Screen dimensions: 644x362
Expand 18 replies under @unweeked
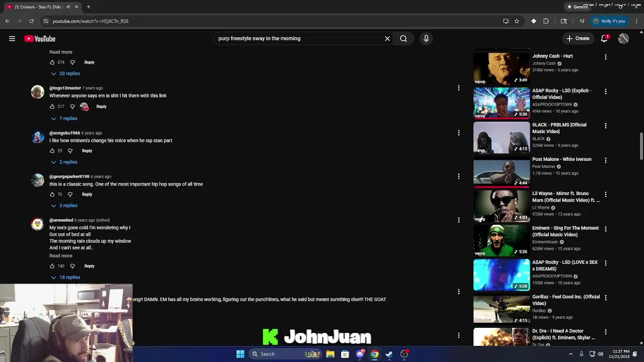(x=65, y=278)
